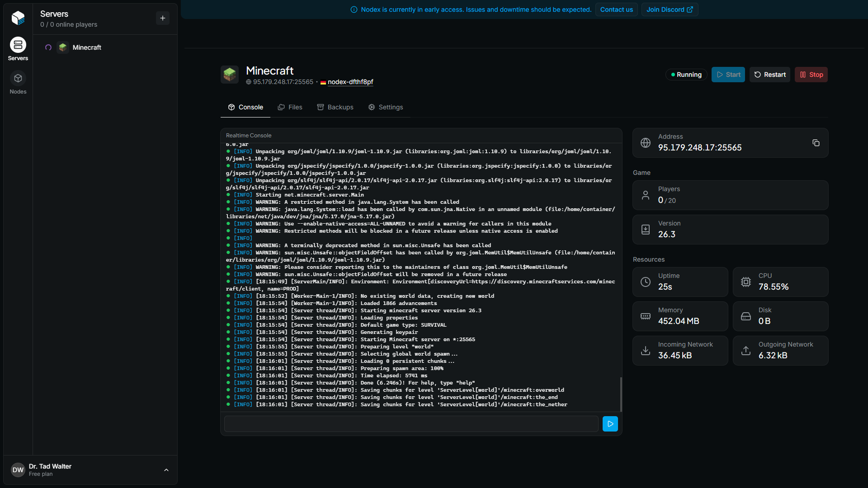Open the Settings tab

pos(386,107)
